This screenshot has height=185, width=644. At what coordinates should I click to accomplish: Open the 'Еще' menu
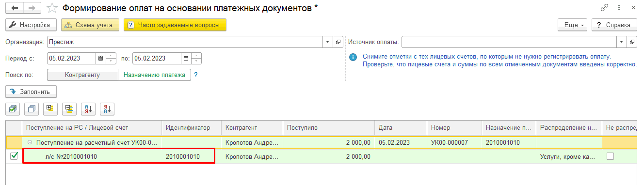pyautogui.click(x=573, y=25)
